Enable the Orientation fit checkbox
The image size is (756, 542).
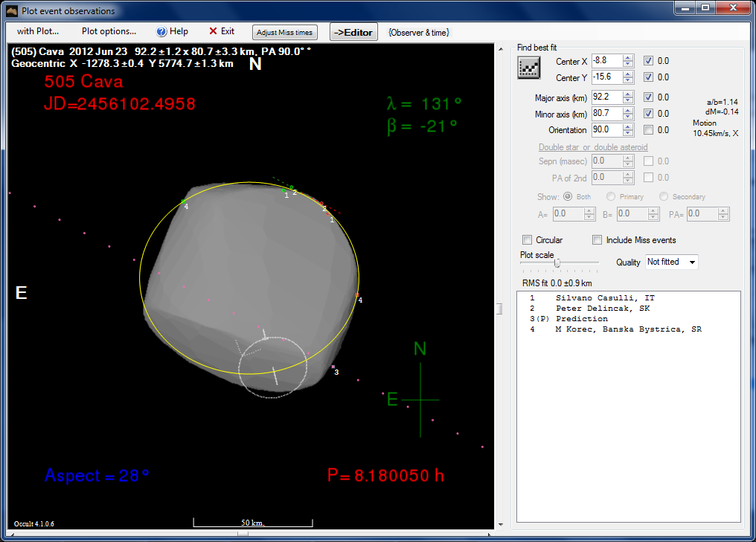(649, 130)
